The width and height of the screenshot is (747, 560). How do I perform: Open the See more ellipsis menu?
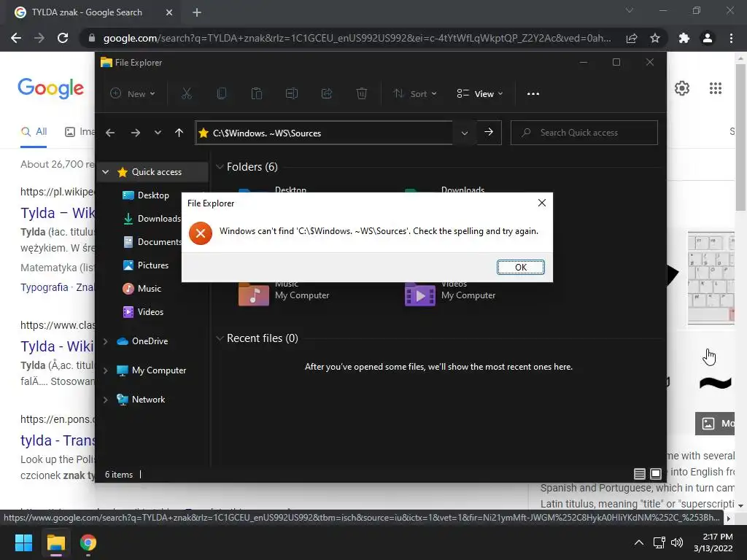[x=533, y=94]
